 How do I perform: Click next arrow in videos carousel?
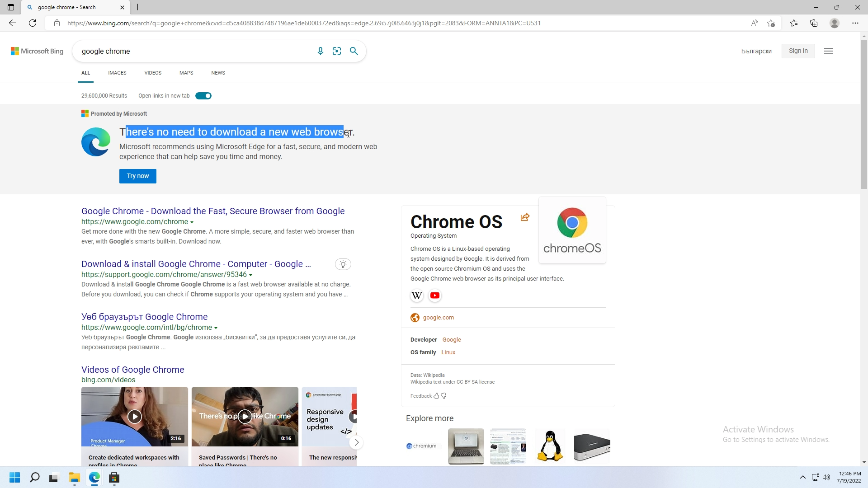click(x=356, y=442)
